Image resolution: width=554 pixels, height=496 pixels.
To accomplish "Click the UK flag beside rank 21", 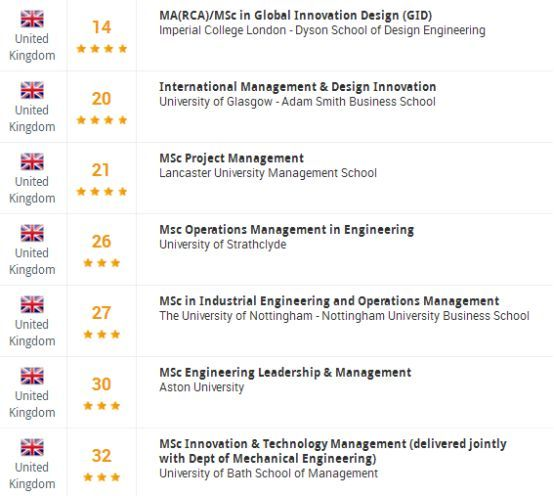I will point(32,161).
